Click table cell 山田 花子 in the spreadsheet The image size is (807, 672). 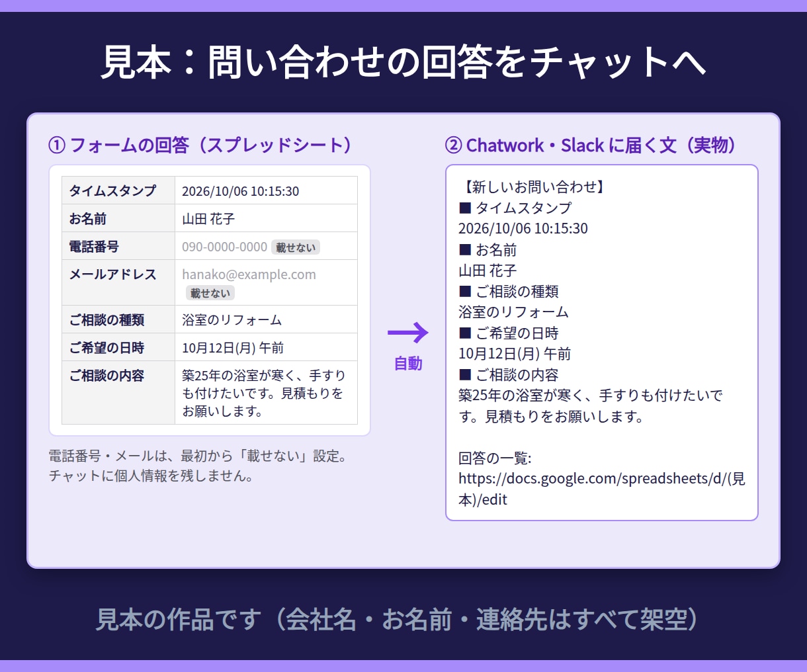point(208,219)
